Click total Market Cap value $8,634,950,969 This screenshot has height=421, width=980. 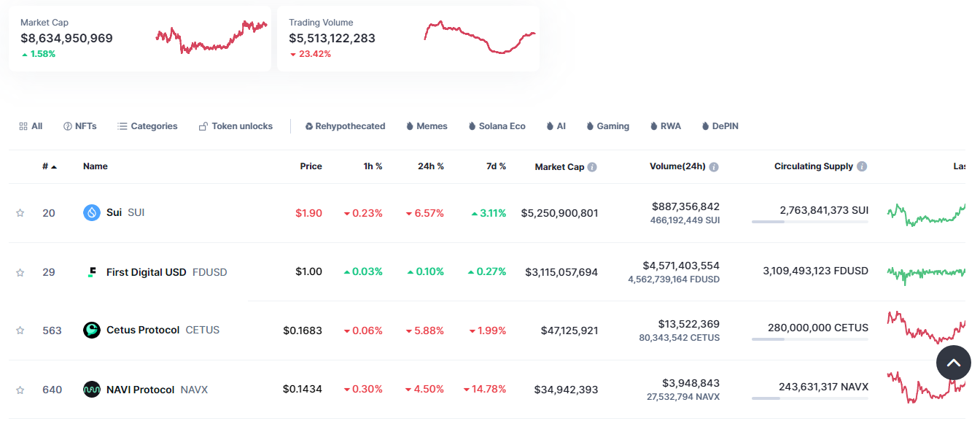click(66, 38)
